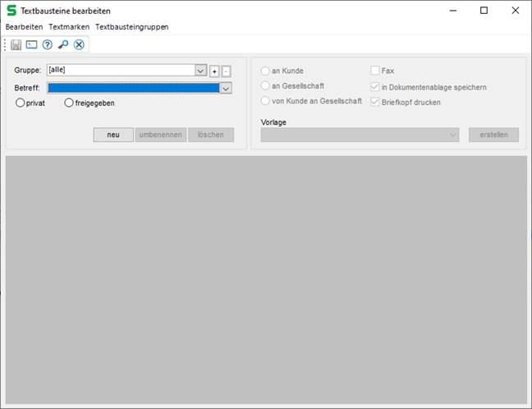
Task: Click the green S application icon
Action: tap(11, 11)
